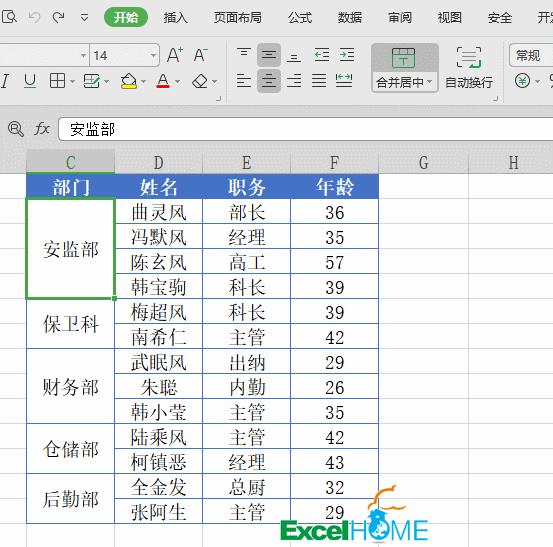Open the font settings dialog launcher
This screenshot has height=547, width=553.
point(219,99)
